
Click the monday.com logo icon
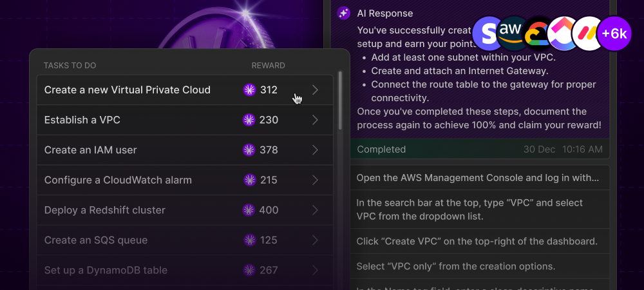[587, 34]
